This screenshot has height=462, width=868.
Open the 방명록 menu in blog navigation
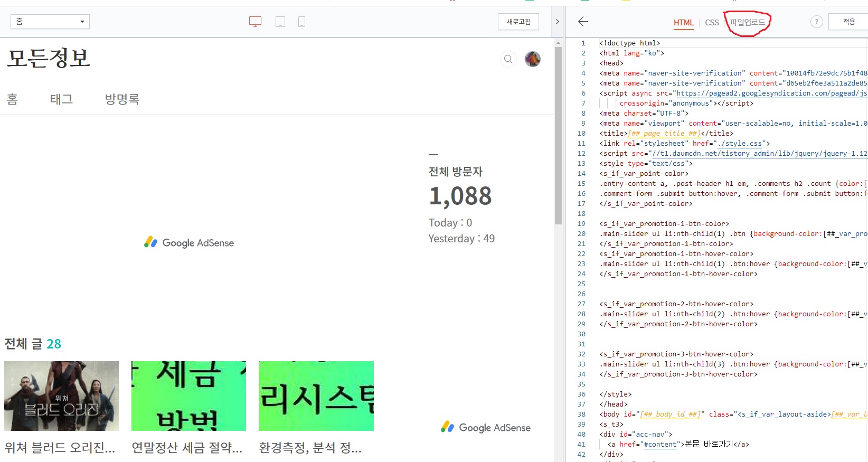pos(122,99)
